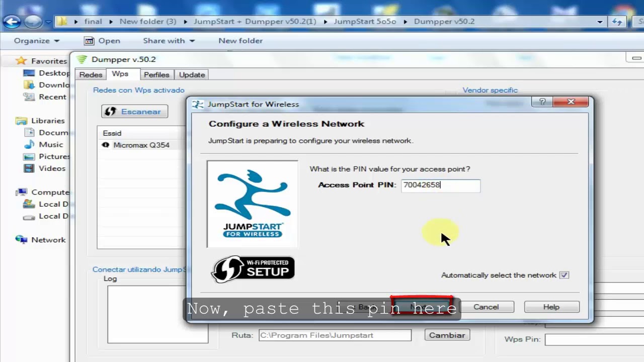The image size is (644, 362).
Task: Select 'Dumpper v50.2' breadcrumb segment
Action: click(x=444, y=22)
